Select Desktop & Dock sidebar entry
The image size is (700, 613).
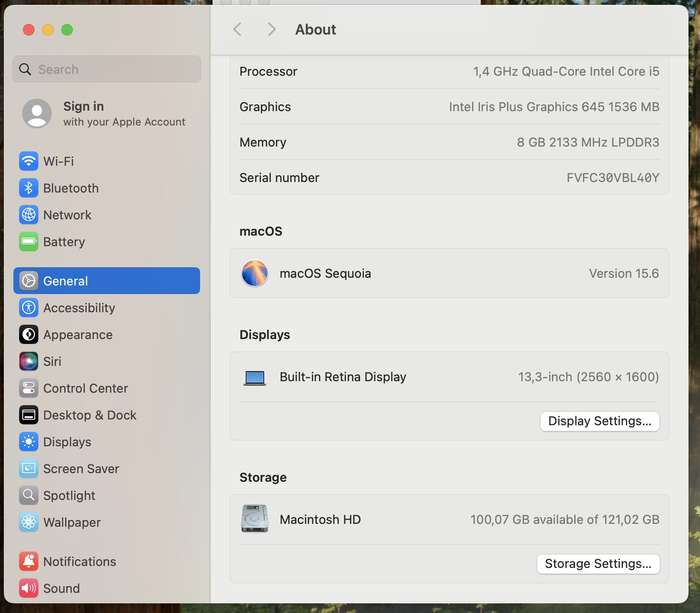tap(107, 415)
